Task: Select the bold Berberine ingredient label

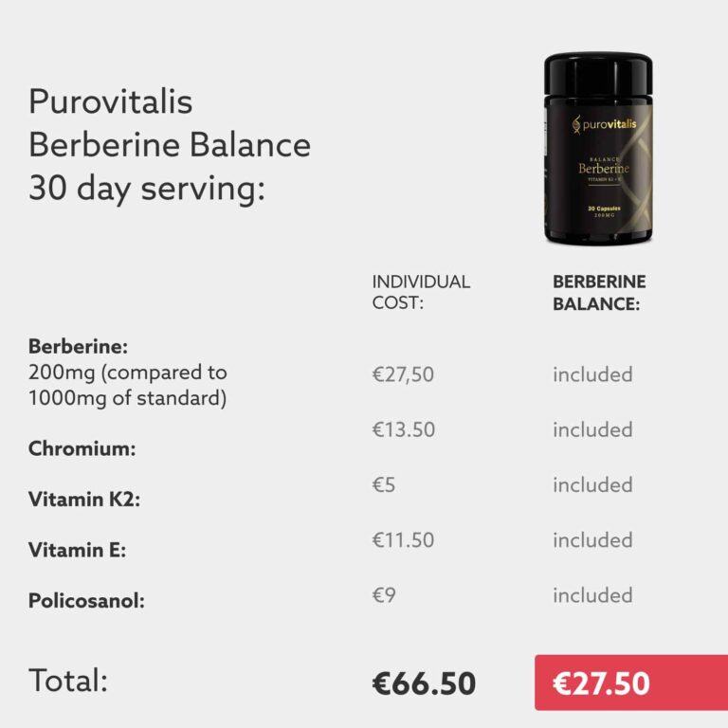Action: click(79, 347)
